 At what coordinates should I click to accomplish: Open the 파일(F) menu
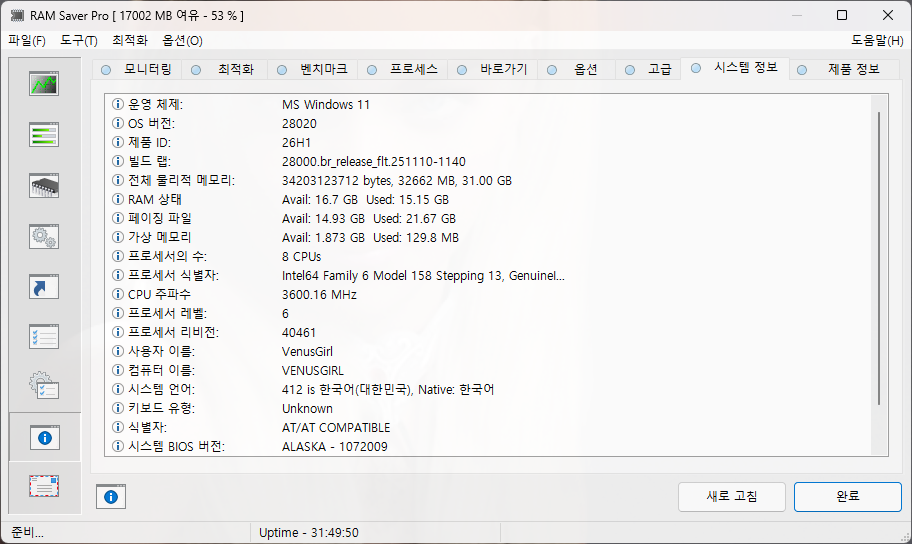pos(27,41)
